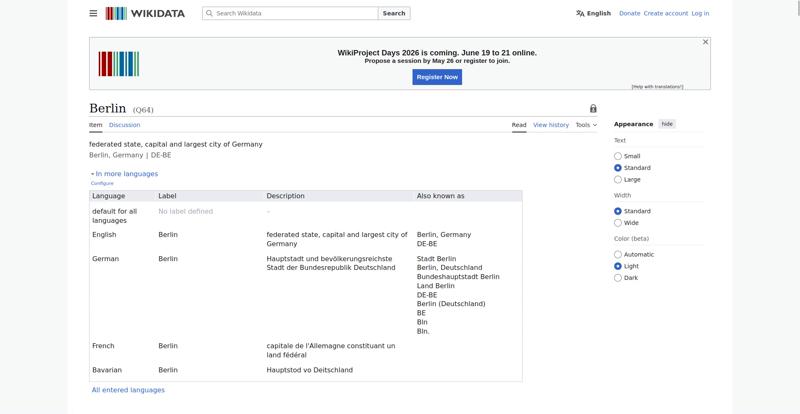Click the padlock protection icon
The image size is (800, 414).
tap(593, 108)
